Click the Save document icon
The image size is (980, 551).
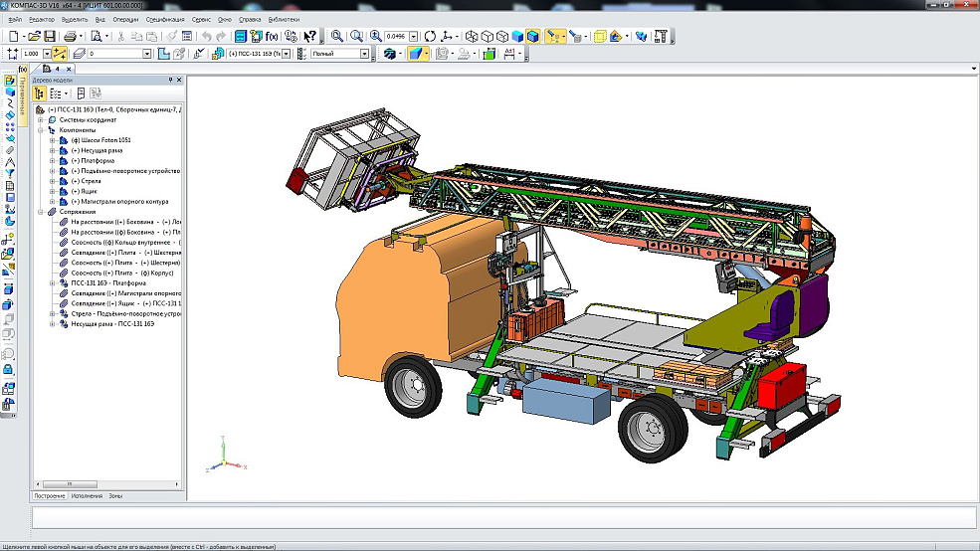[49, 36]
